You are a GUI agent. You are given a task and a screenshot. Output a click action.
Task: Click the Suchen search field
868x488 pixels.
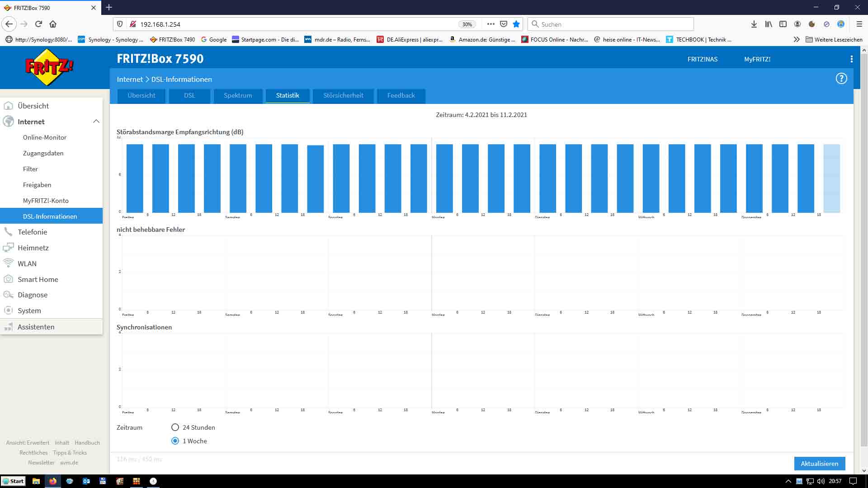(610, 24)
